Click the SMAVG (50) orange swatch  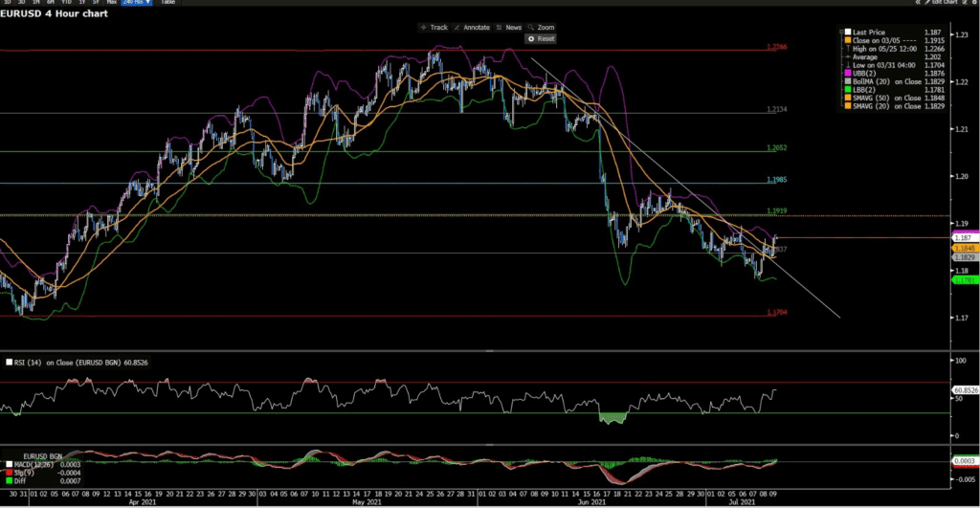pyautogui.click(x=848, y=98)
